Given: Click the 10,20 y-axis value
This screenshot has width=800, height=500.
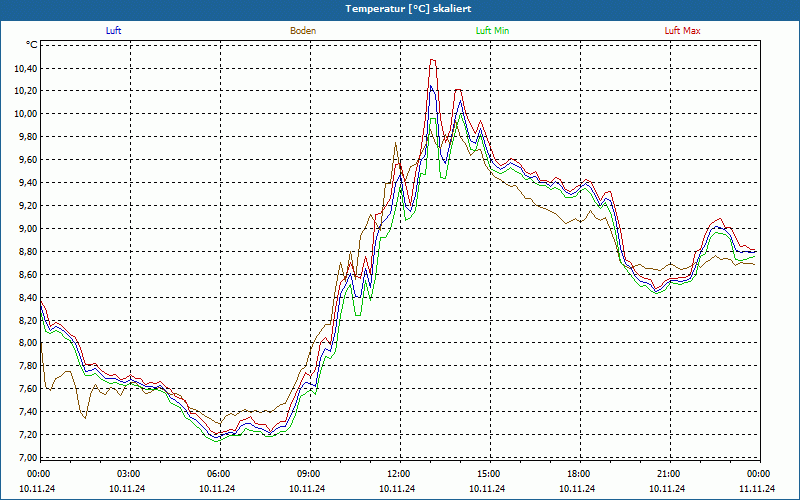Looking at the screenshot, I should click(27, 91).
